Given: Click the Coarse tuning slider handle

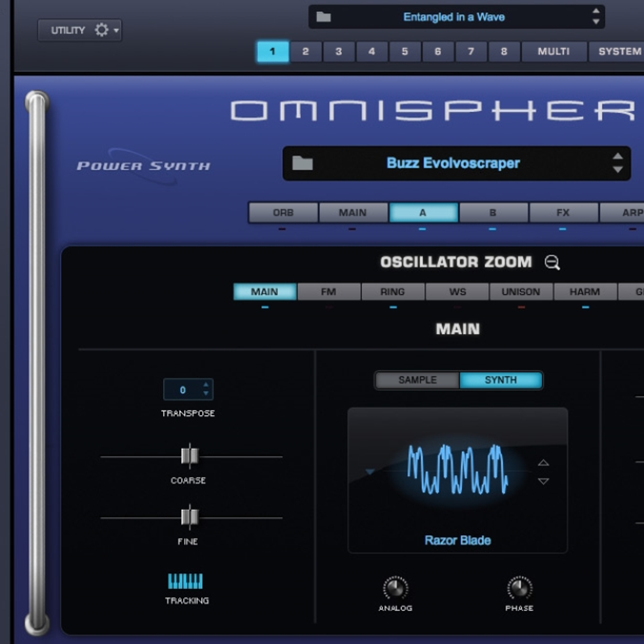Looking at the screenshot, I should (190, 456).
